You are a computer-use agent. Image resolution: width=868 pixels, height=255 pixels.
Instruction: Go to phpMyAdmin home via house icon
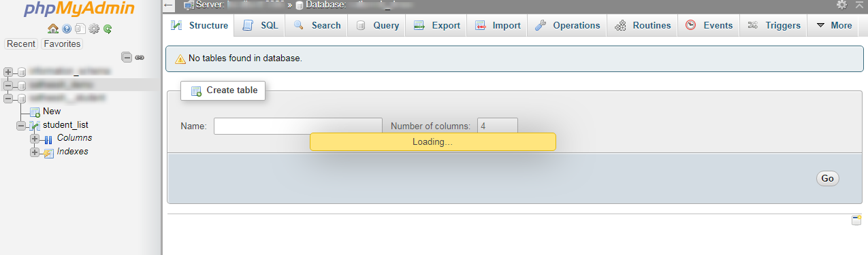tap(52, 29)
